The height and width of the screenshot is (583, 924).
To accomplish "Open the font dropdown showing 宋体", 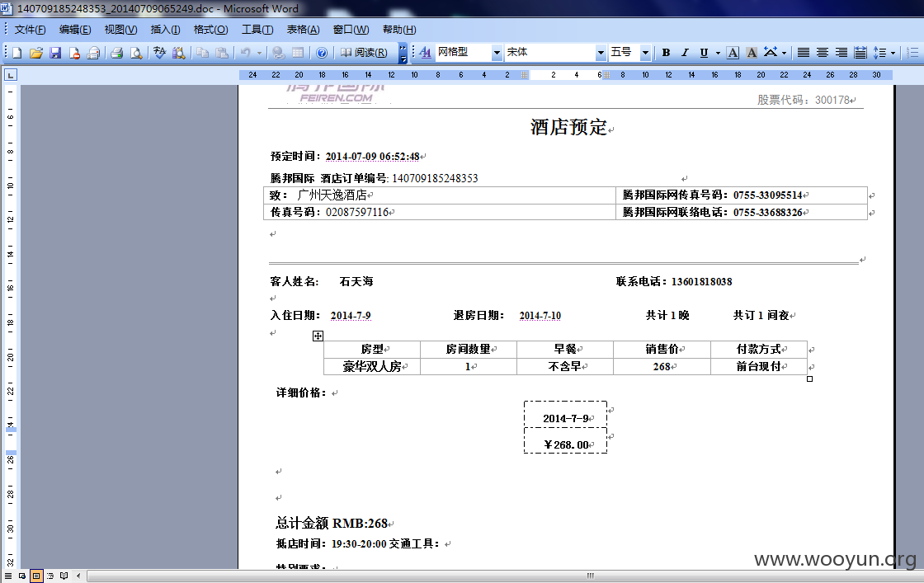I will (601, 53).
